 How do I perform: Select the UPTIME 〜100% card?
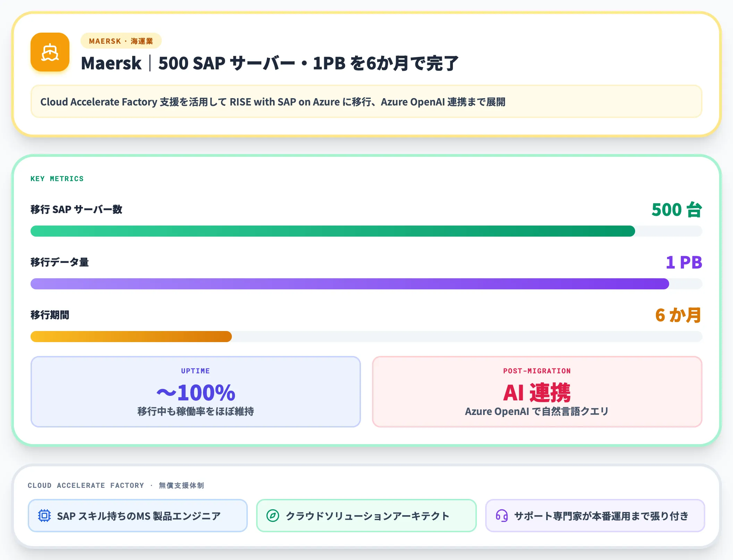[196, 392]
